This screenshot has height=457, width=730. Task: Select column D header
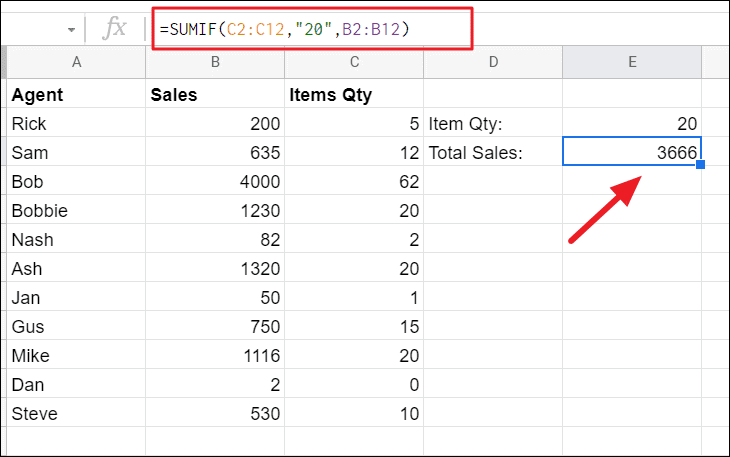pyautogui.click(x=493, y=62)
